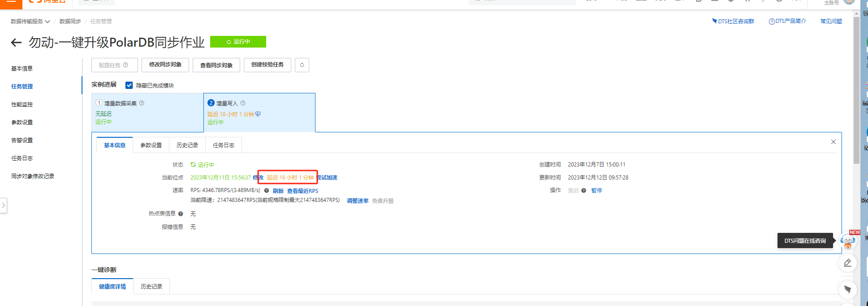Open the help icon beside 增量数据采集
868x306 pixels.
[142, 103]
